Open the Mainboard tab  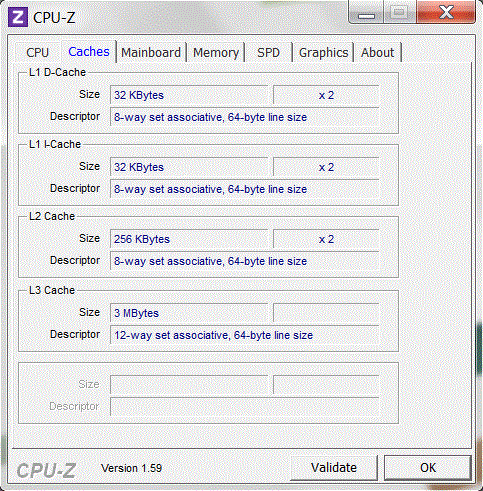coord(151,53)
